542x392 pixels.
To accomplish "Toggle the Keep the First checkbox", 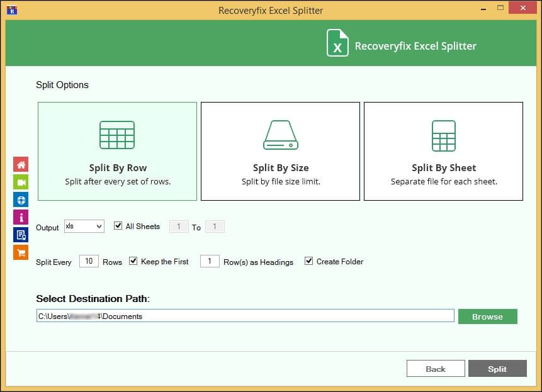I will click(133, 260).
